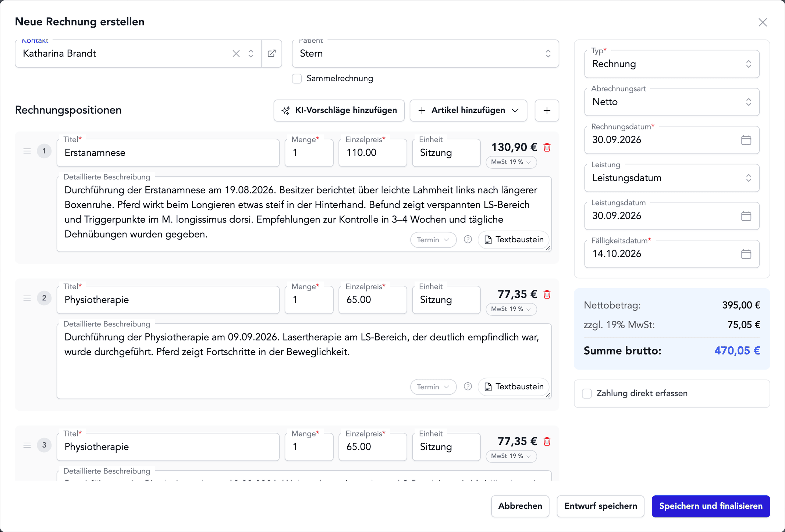Screen dimensions: 785x532
Task: Click the Erstanamnese description textarea resize handle
Action: point(548,249)
